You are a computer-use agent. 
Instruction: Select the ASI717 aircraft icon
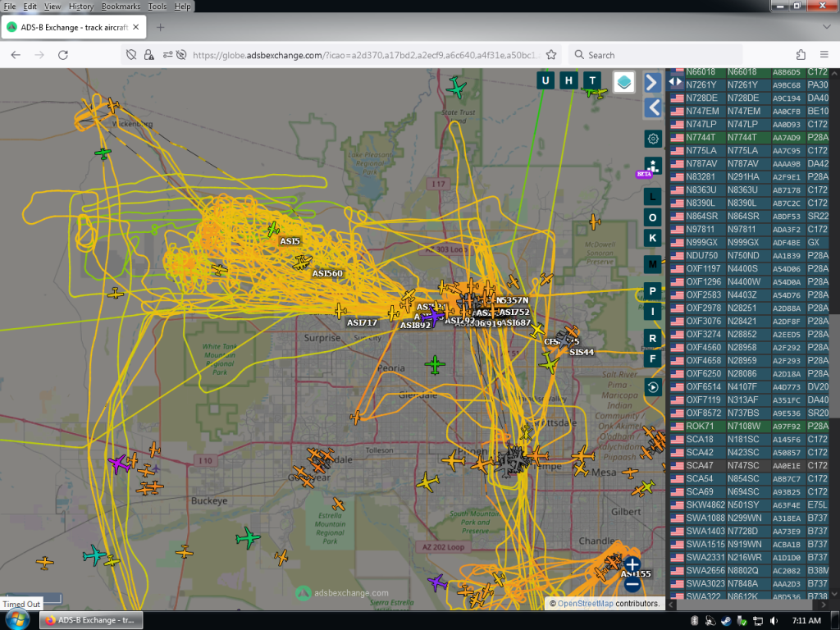coord(340,311)
